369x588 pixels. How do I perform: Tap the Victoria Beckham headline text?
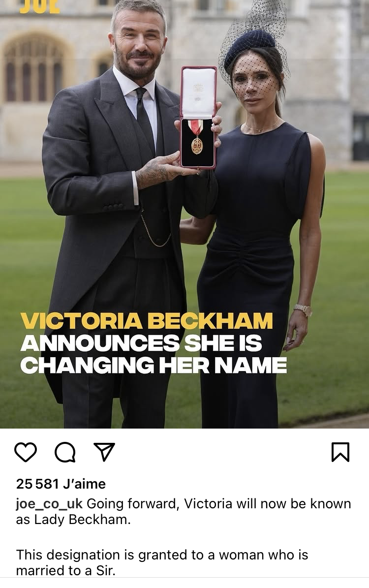(146, 321)
